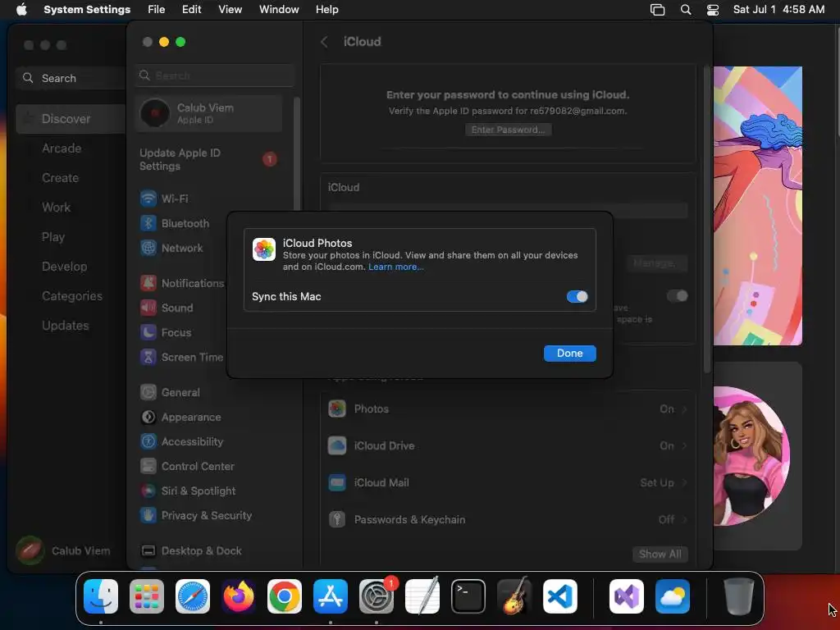Click the iCloud Mail envelope icon

coord(337,483)
